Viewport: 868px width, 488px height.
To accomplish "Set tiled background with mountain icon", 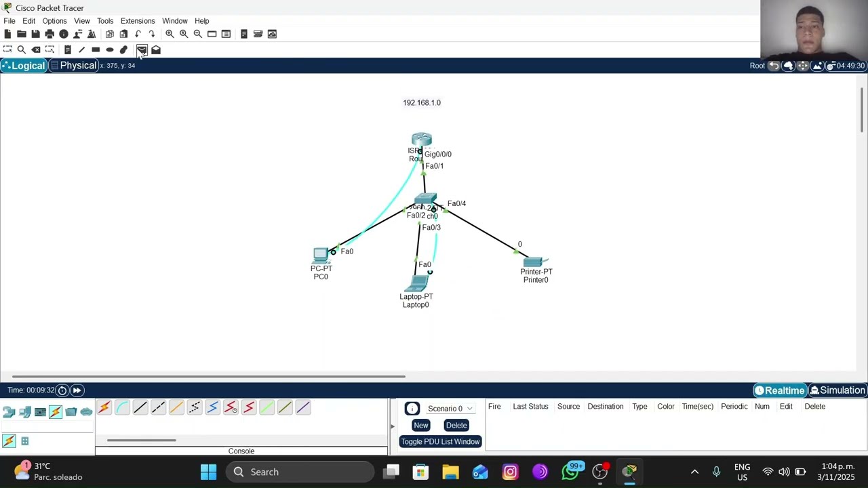I will (x=817, y=66).
